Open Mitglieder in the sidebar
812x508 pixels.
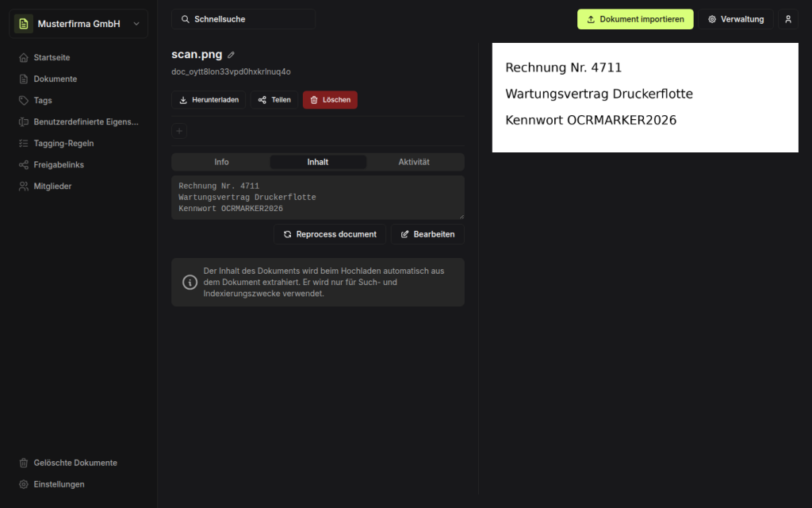79,186
